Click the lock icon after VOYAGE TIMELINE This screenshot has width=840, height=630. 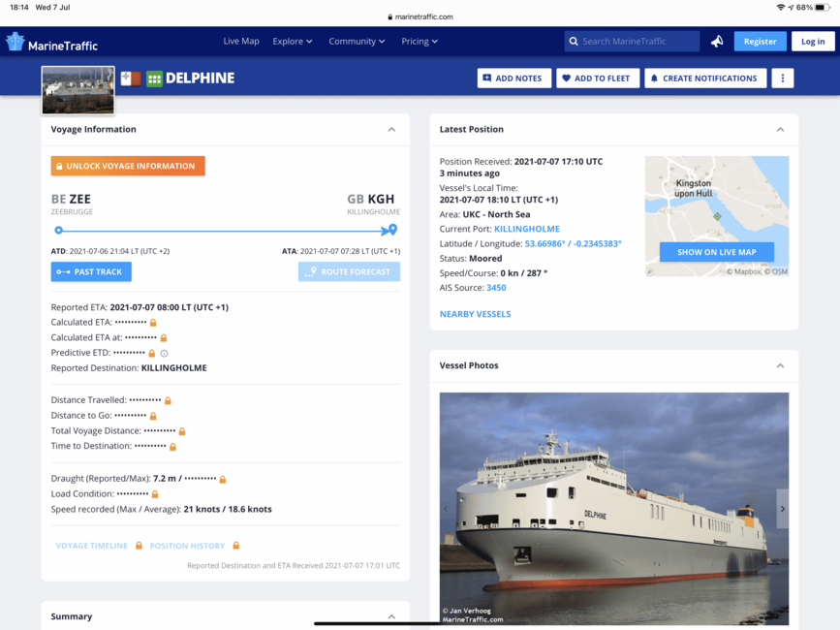pyautogui.click(x=139, y=546)
